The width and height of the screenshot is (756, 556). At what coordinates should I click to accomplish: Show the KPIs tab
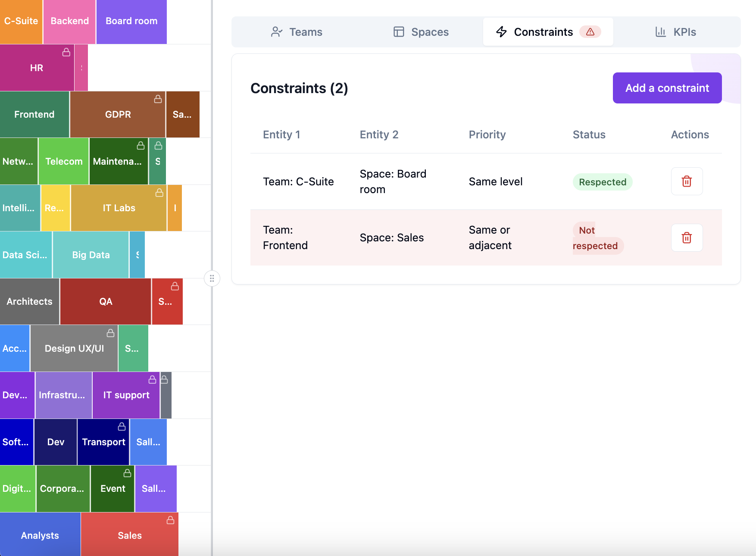pyautogui.click(x=675, y=32)
